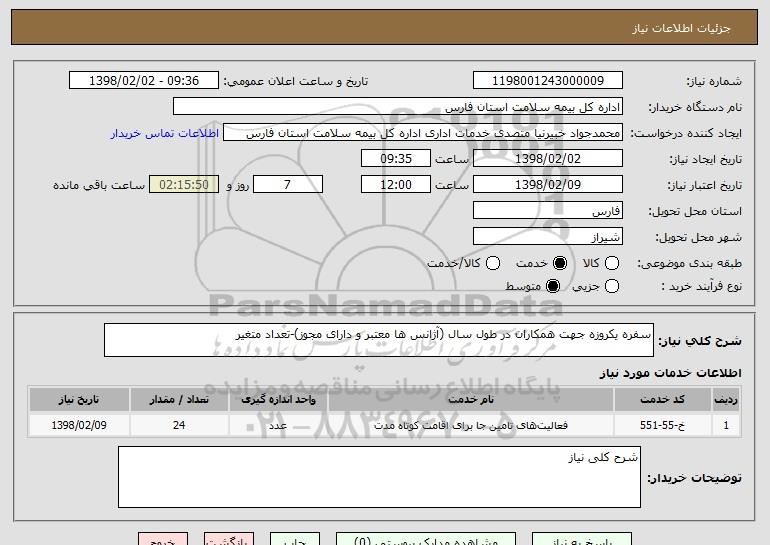This screenshot has width=770, height=545.
Task: Click the پاسخ به نیاز button
Action: pyautogui.click(x=582, y=539)
